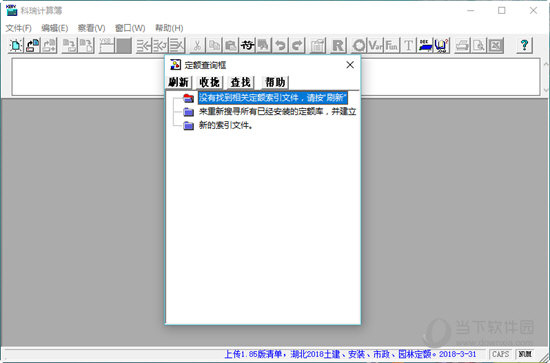The image size is (550, 363).
Task: Click the 刷新 button in 定额查询框
Action: [x=179, y=82]
